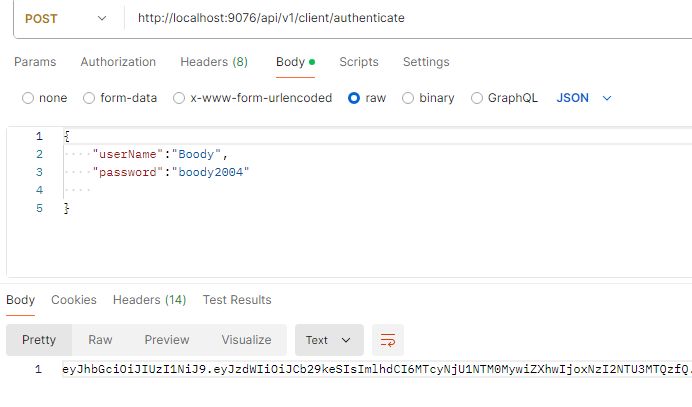View the Test Results tab
Image resolution: width=692 pixels, height=407 pixels.
237,300
